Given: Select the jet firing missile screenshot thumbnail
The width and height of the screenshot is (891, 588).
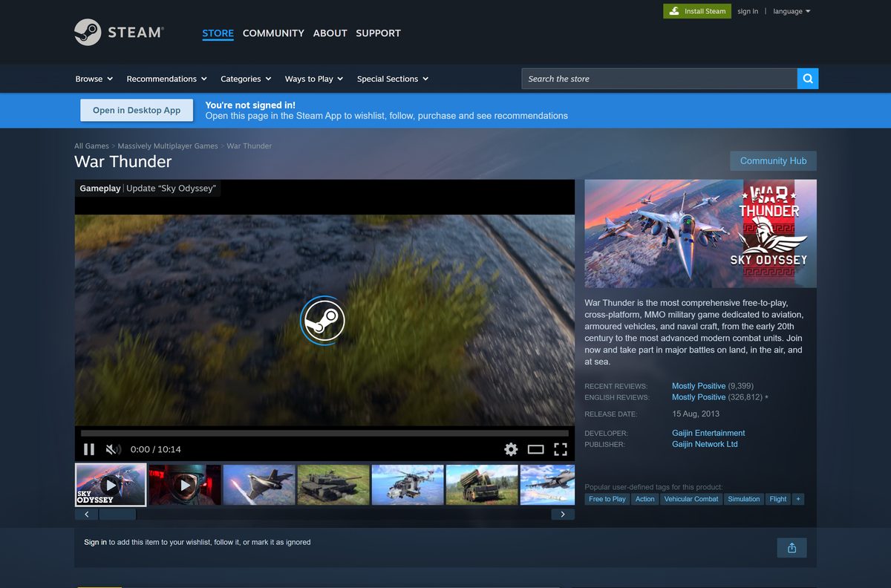Looking at the screenshot, I should pyautogui.click(x=259, y=485).
